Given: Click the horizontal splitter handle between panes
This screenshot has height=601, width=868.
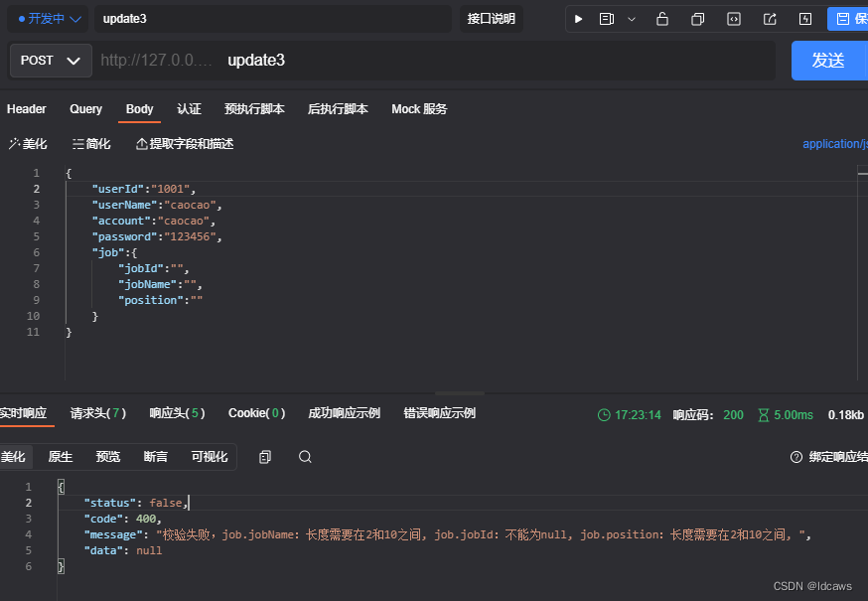Looking at the screenshot, I should 460,393.
